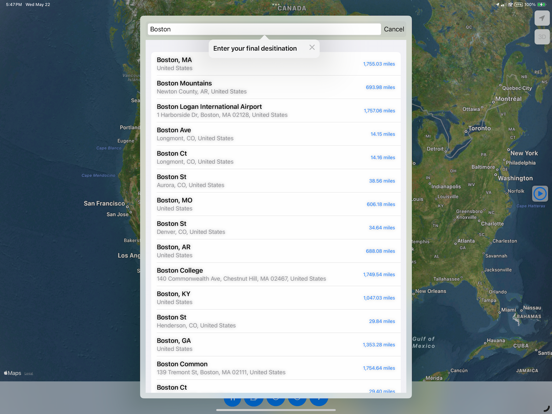Select Boston Ct in Longmont, CO
Screen dimensions: 552x414
pos(276,157)
